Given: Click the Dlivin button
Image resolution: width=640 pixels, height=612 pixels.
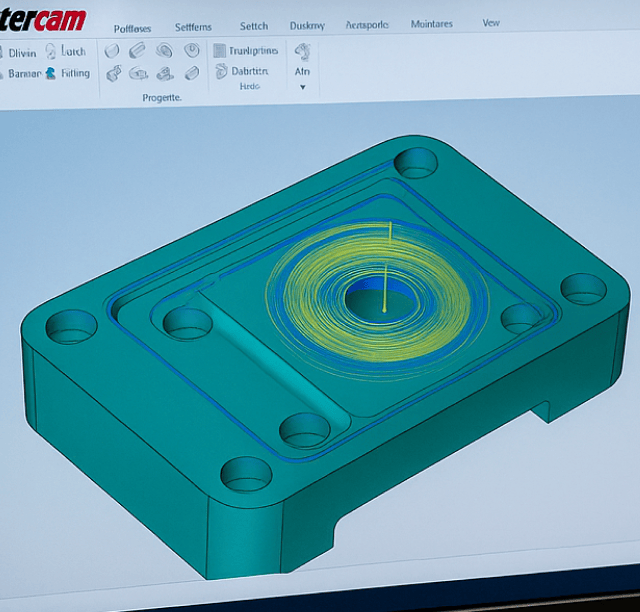Looking at the screenshot, I should [x=21, y=52].
